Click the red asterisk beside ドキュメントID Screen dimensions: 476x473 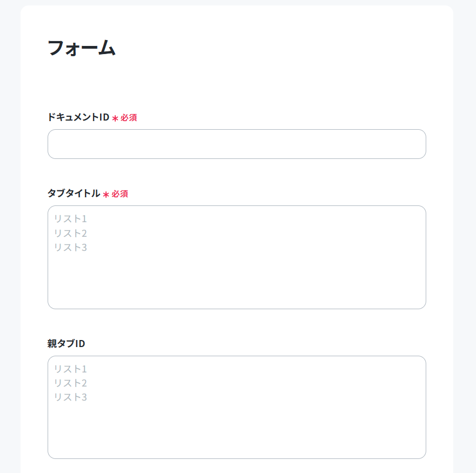115,118
